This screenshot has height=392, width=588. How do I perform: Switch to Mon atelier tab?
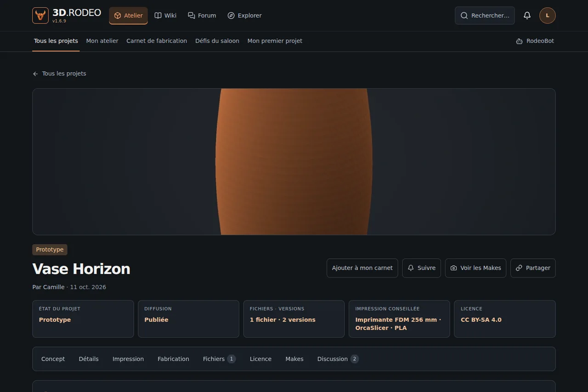click(102, 41)
